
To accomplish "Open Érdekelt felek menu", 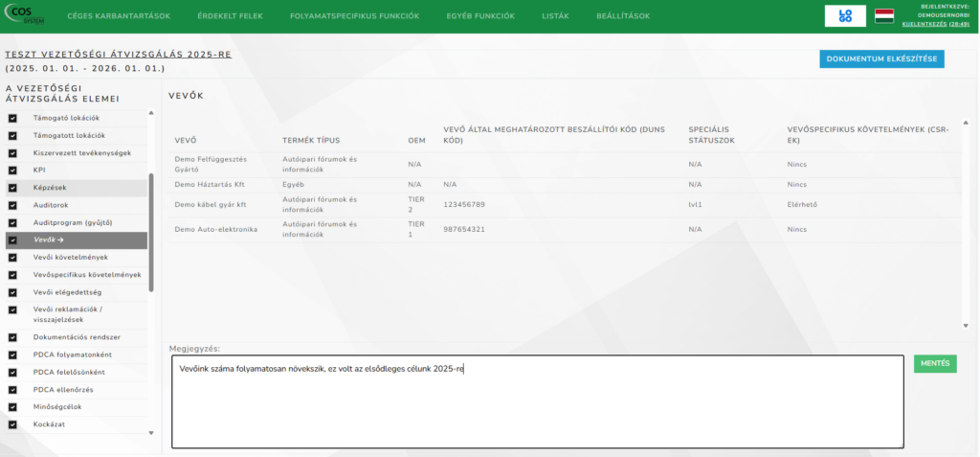I will point(230,16).
